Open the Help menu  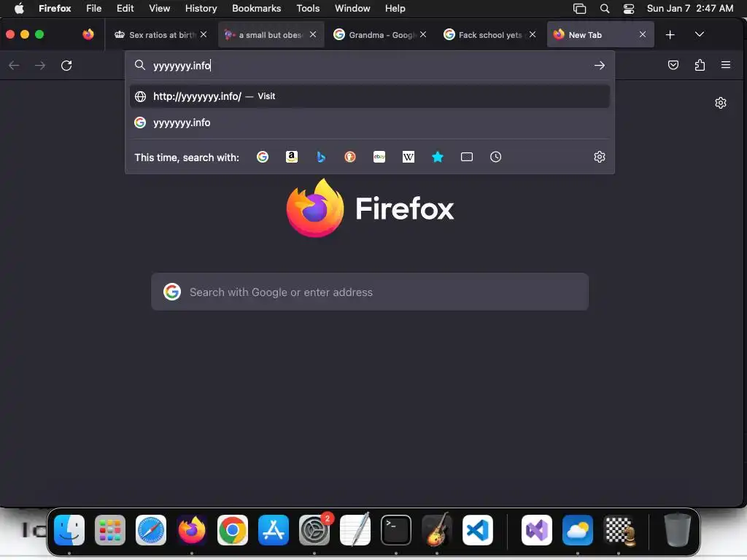(x=395, y=8)
